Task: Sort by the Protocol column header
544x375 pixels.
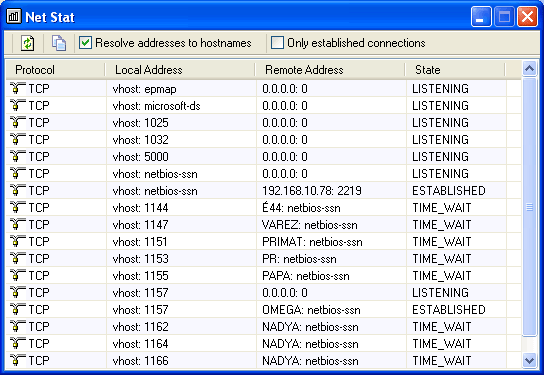Action: 56,70
